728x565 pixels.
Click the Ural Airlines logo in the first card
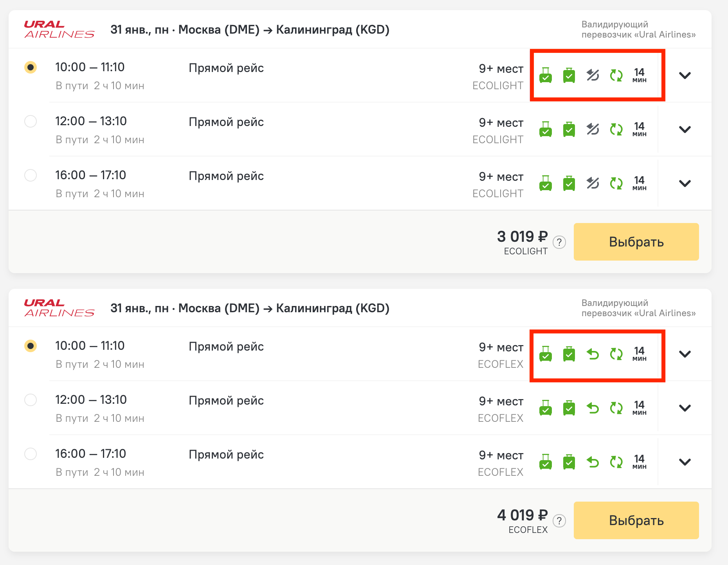pyautogui.click(x=59, y=30)
